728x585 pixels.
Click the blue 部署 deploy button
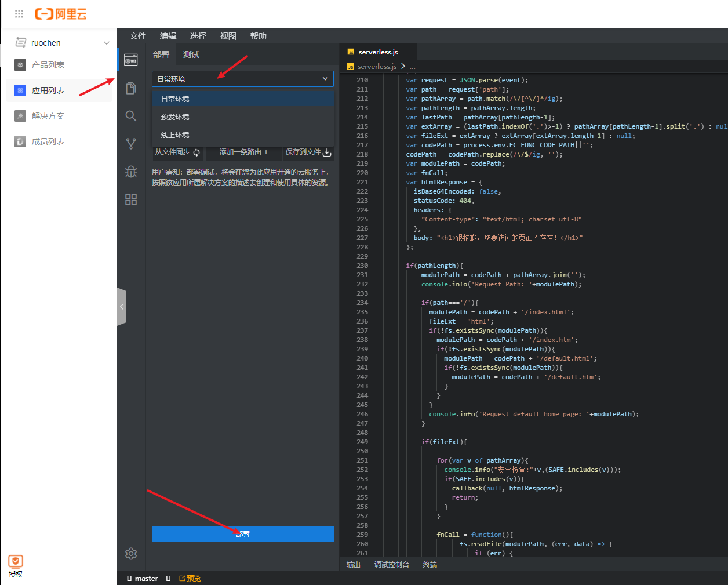click(x=243, y=534)
